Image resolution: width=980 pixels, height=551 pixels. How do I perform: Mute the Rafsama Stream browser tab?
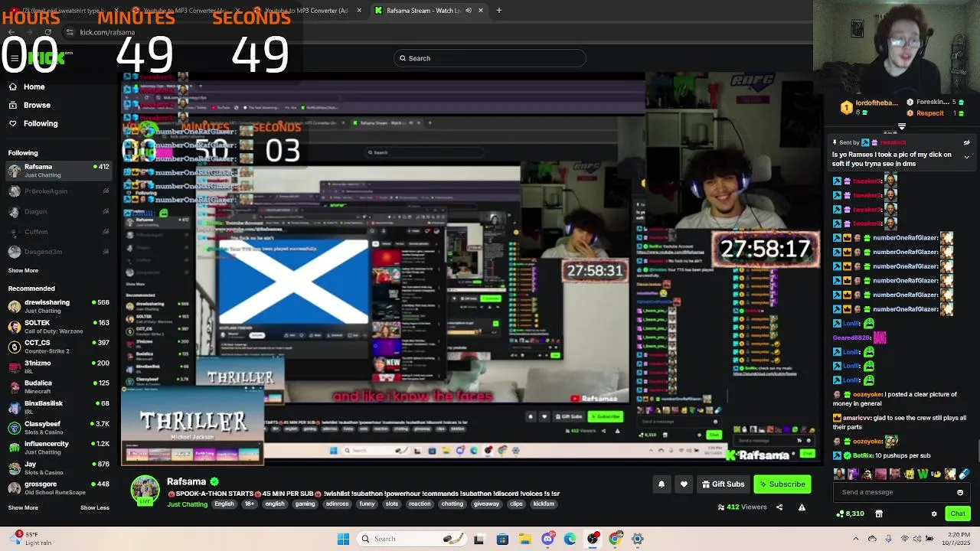(x=469, y=11)
